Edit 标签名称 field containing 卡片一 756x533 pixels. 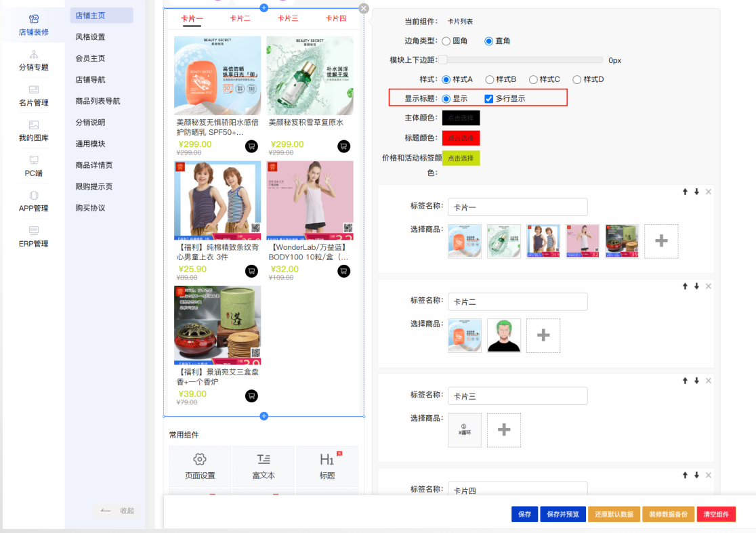pyautogui.click(x=518, y=207)
